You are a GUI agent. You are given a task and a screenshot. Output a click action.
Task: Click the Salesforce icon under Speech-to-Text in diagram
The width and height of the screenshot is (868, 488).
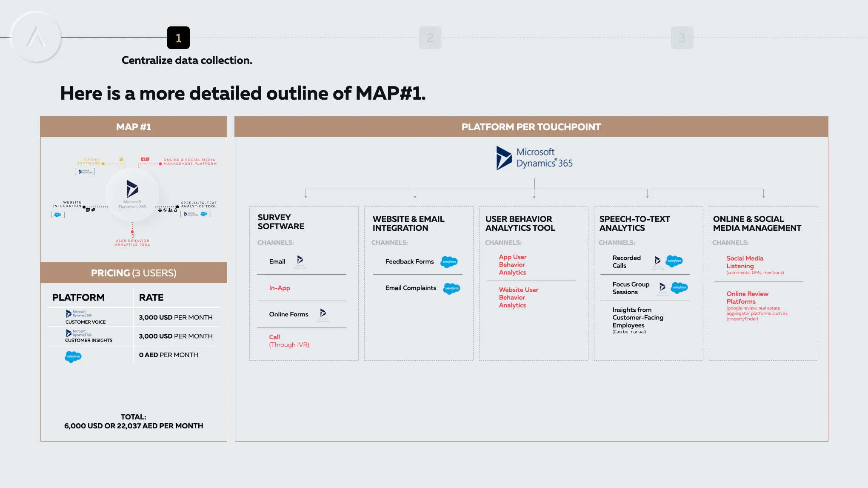click(x=204, y=214)
